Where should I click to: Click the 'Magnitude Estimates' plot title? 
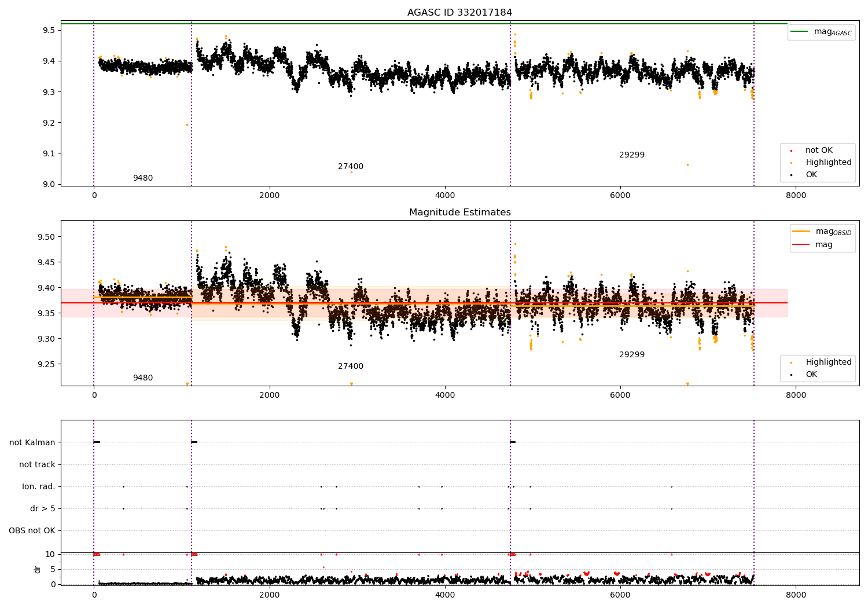459,213
